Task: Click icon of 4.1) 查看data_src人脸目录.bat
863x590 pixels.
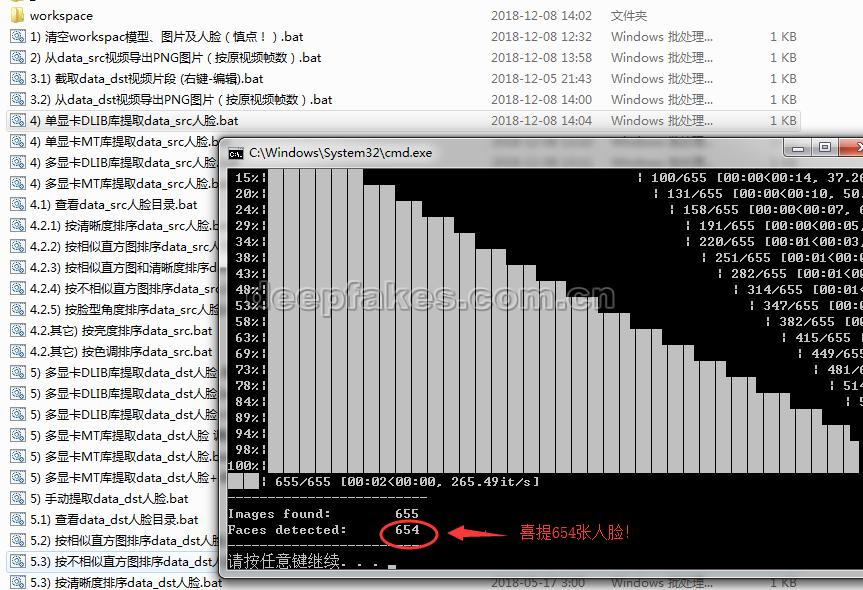Action: click(18, 204)
